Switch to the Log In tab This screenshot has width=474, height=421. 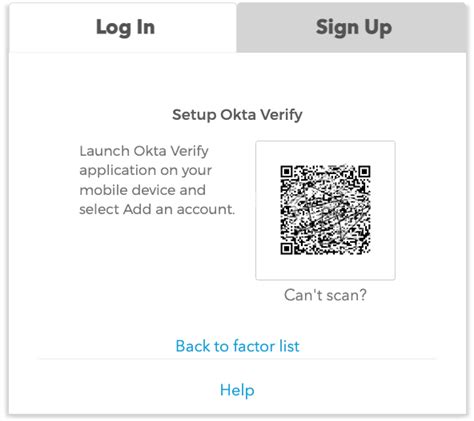[x=123, y=28]
